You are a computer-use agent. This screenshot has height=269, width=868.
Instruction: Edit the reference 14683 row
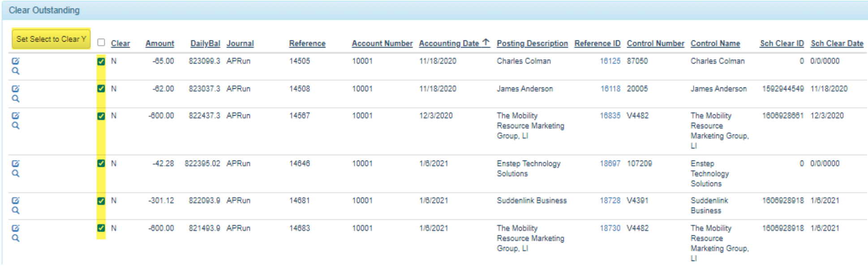(16, 228)
